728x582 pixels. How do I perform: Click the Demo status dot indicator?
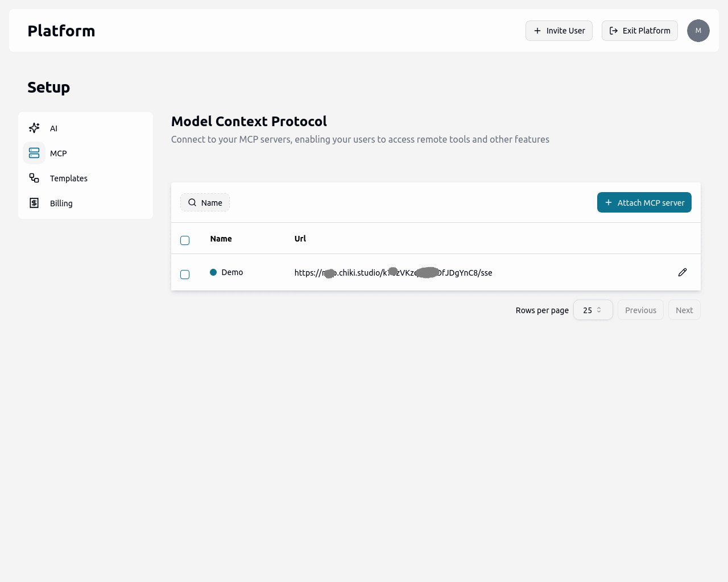tap(213, 272)
